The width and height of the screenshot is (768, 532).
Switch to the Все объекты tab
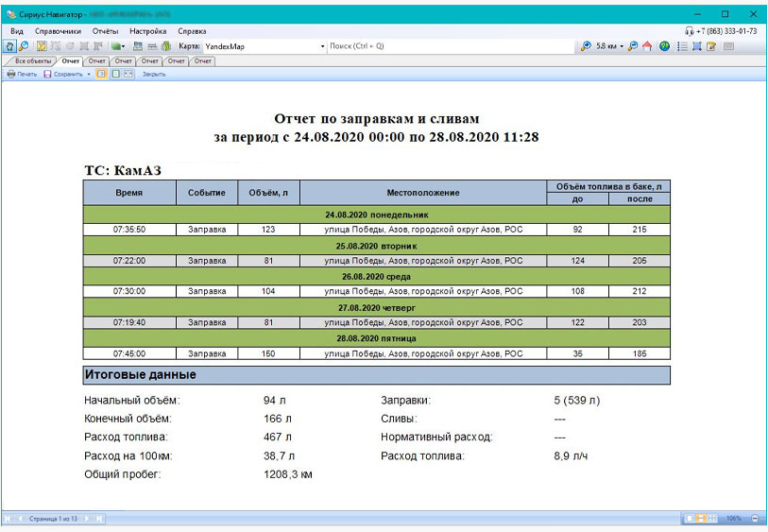click(x=33, y=60)
